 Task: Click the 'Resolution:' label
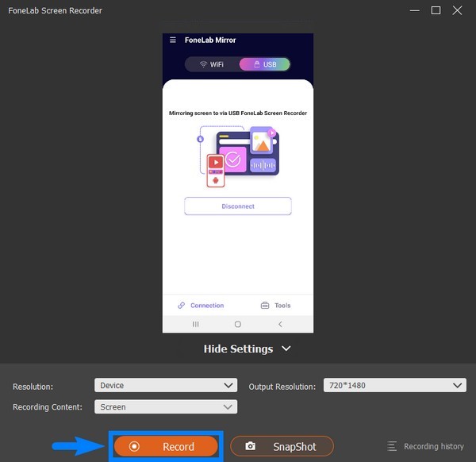pos(33,387)
